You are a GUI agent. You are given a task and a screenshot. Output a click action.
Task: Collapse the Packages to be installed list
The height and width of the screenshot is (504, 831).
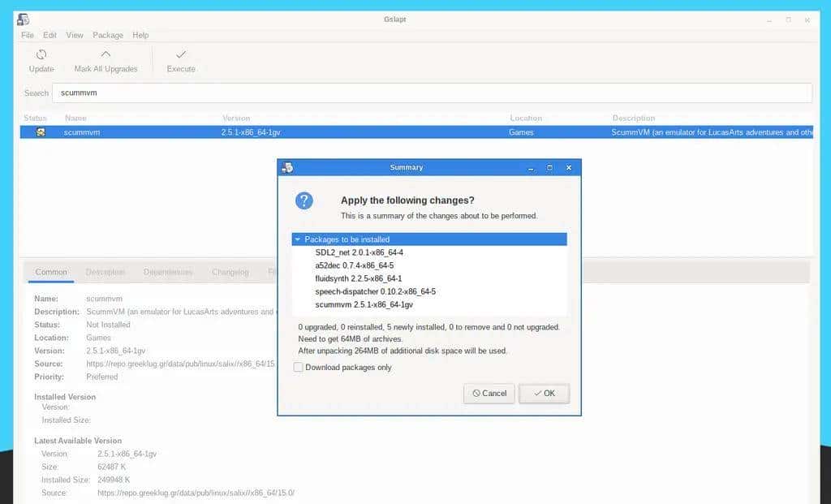click(299, 239)
